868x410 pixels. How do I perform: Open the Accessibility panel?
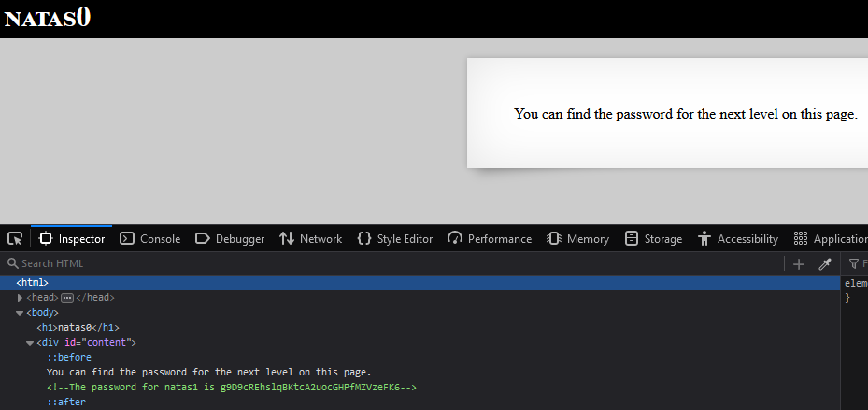738,239
